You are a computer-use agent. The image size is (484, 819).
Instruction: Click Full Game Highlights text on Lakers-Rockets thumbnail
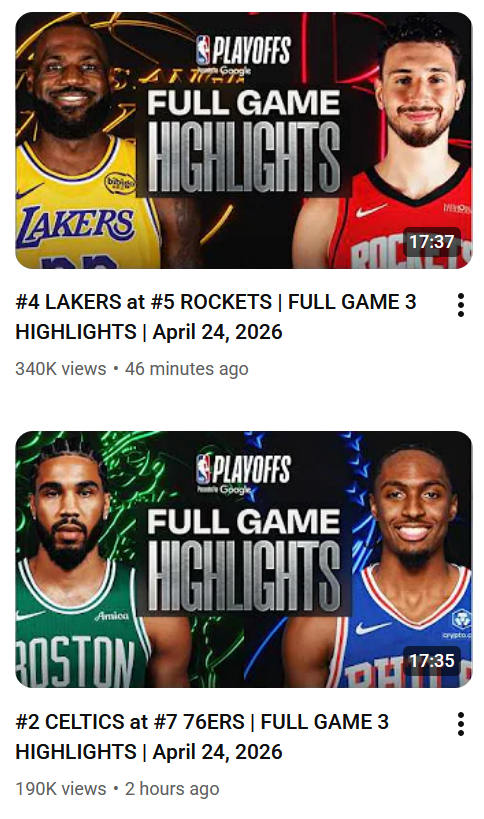(243, 141)
